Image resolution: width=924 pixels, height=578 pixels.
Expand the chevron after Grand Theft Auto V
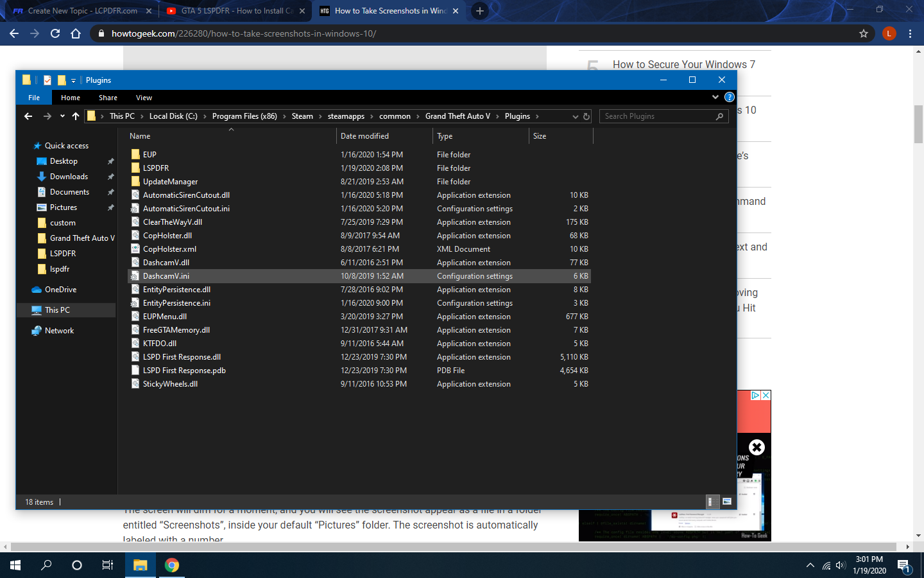pyautogui.click(x=497, y=116)
